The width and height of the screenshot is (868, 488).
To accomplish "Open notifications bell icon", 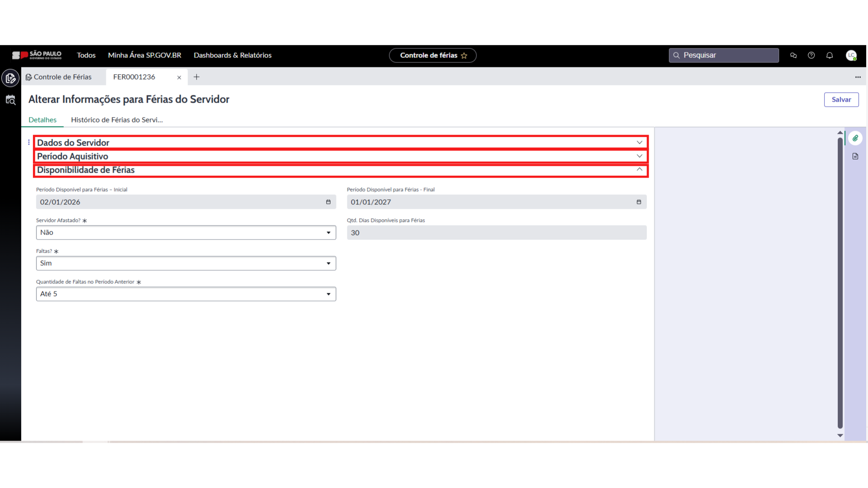I will pos(830,55).
